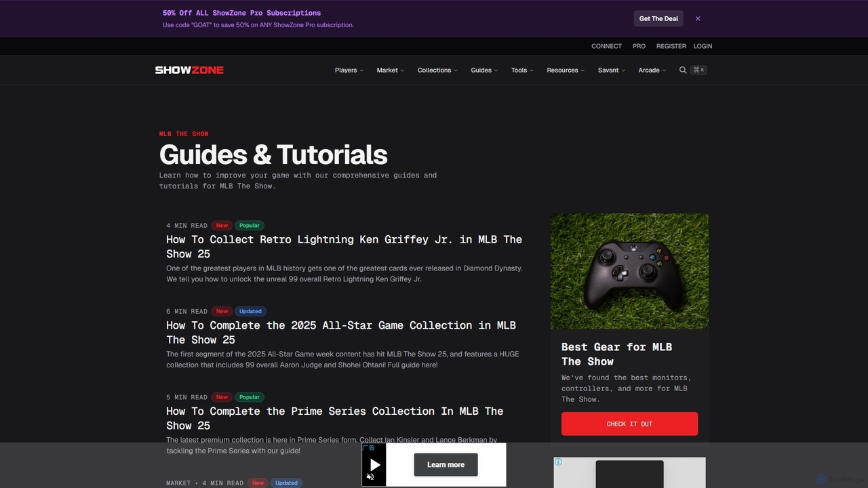The width and height of the screenshot is (868, 488).
Task: Open the PRO link
Action: coord(639,46)
